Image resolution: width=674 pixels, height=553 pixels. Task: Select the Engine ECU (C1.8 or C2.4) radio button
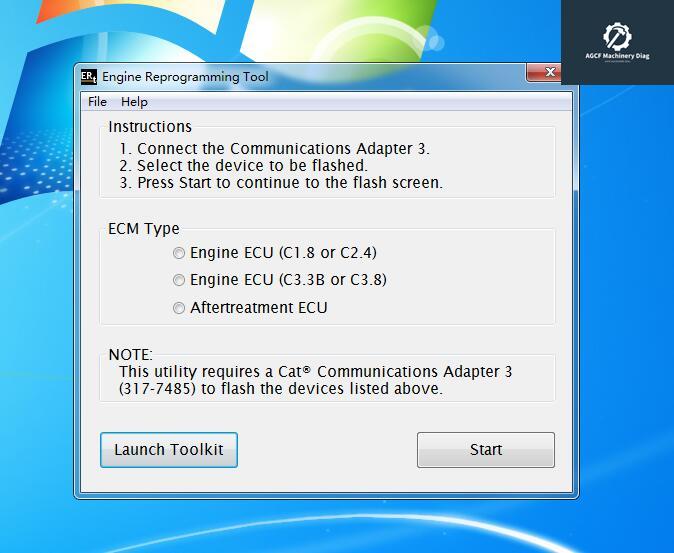click(179, 253)
